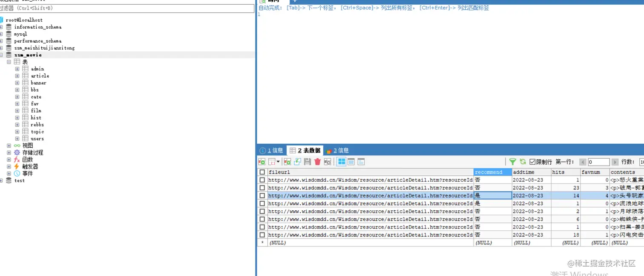The width and height of the screenshot is (644, 276).
Task: Sort by the recommend column header
Action: pos(493,172)
